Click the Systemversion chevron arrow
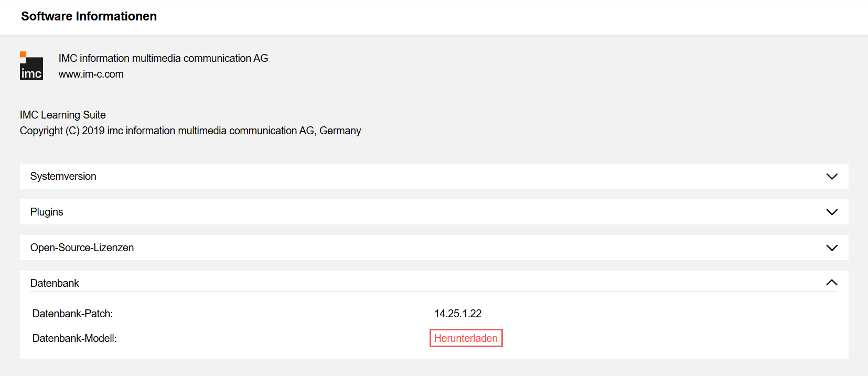The height and width of the screenshot is (376, 868). pos(831,176)
